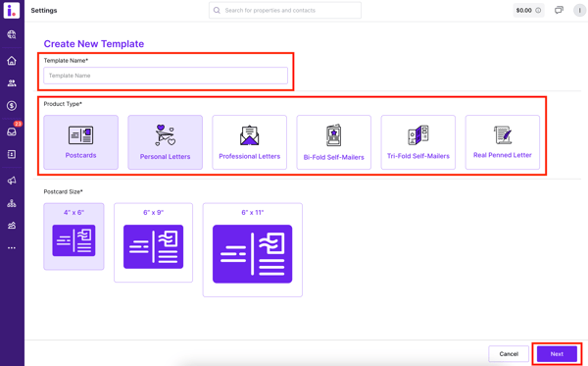Viewport: 588px width, 366px height.
Task: Choose 6" x 11" postcard size
Action: pyautogui.click(x=253, y=250)
